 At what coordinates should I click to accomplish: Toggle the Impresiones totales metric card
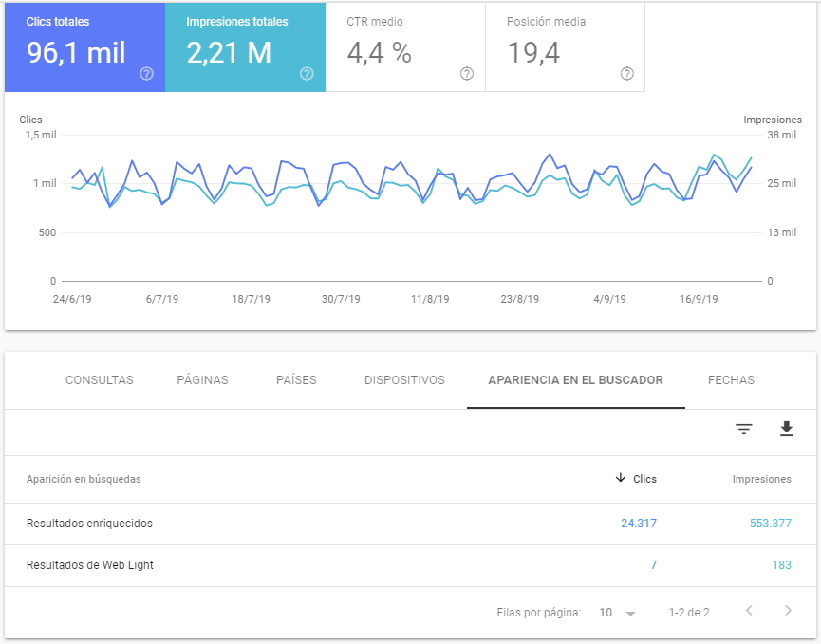click(245, 47)
